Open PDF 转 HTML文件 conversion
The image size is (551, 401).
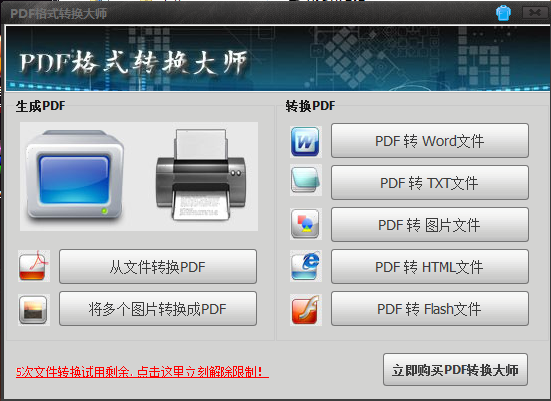429,267
